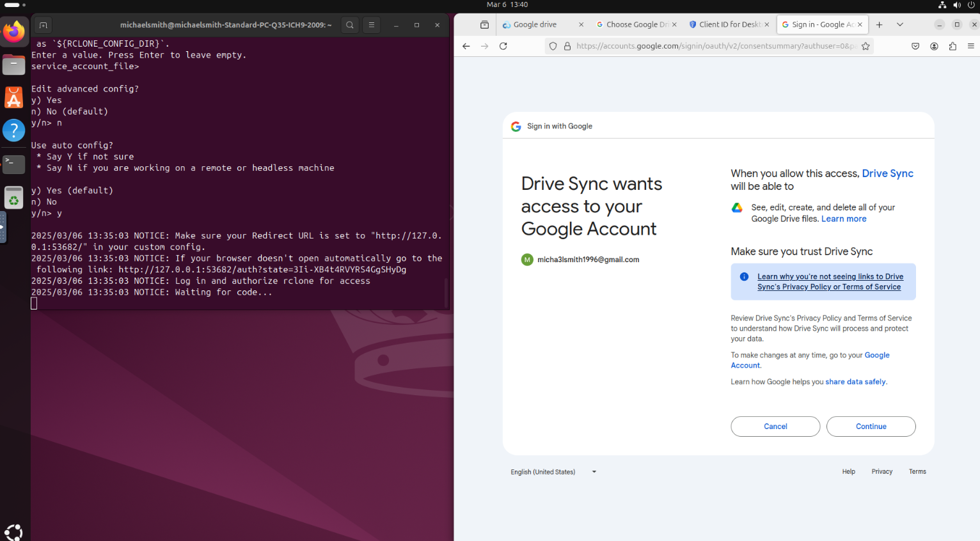
Task: Expand the list all tabs chevron
Action: pos(899,25)
